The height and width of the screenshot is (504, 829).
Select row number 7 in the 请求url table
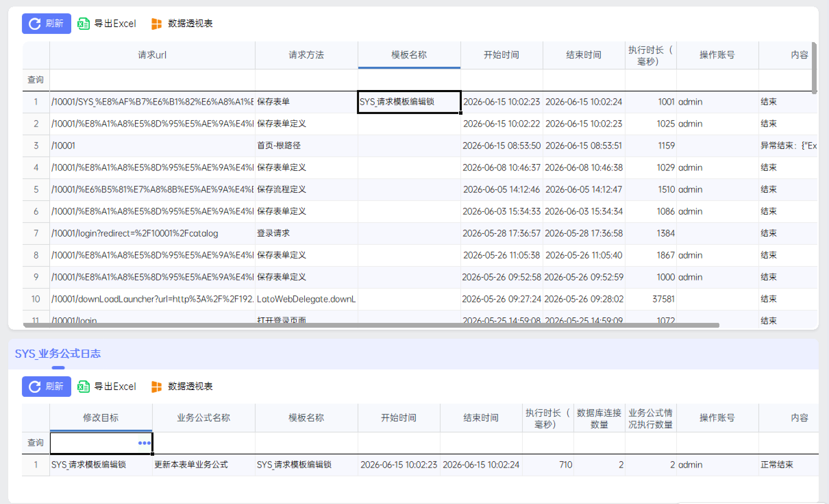(36, 234)
